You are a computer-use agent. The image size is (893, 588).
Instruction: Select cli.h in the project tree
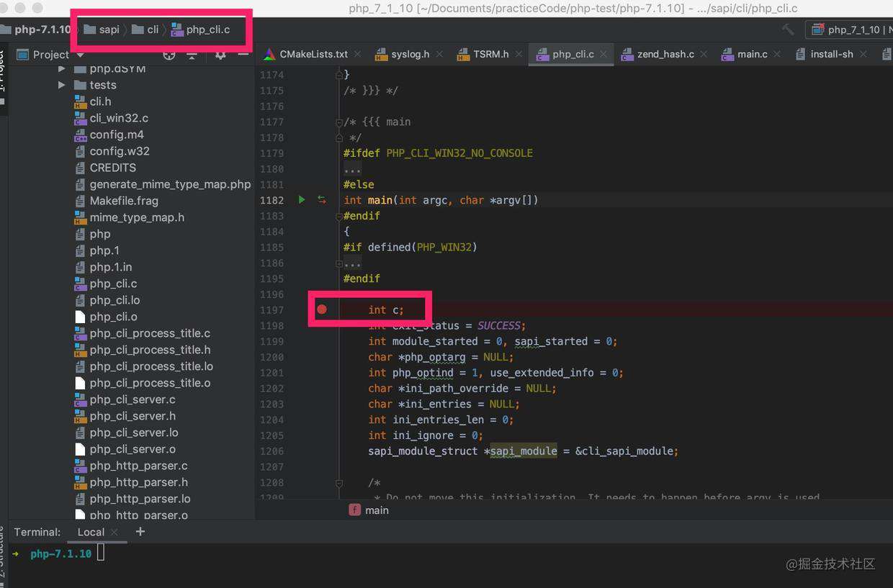100,101
